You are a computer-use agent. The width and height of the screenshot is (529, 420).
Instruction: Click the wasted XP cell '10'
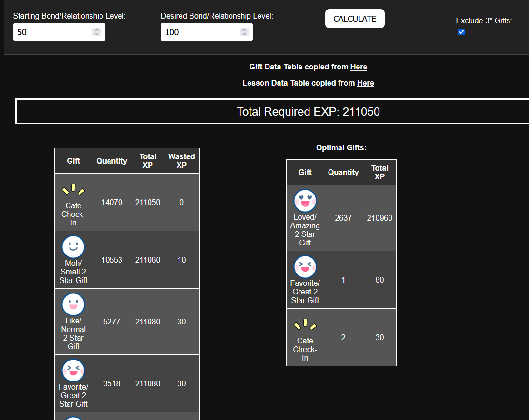point(181,260)
